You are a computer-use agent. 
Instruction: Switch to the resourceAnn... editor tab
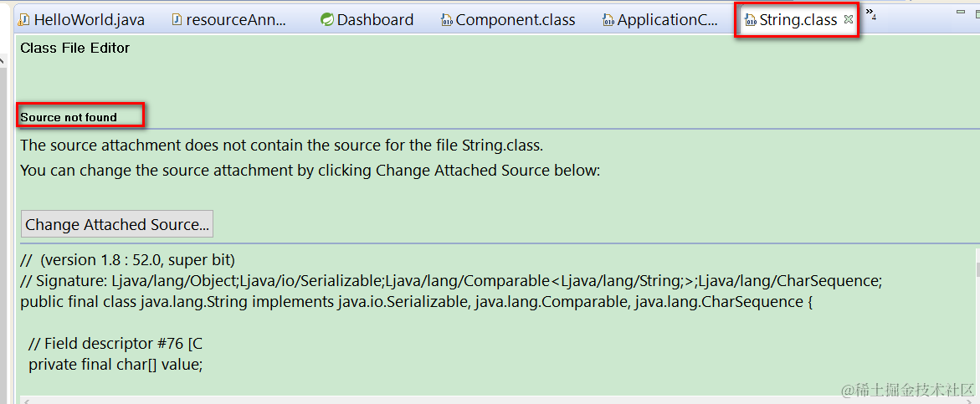coord(237,20)
